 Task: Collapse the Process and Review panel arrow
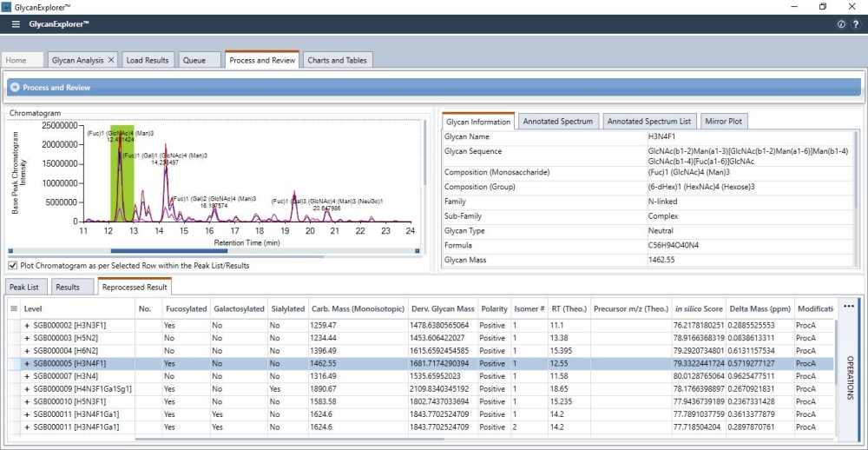[16, 88]
